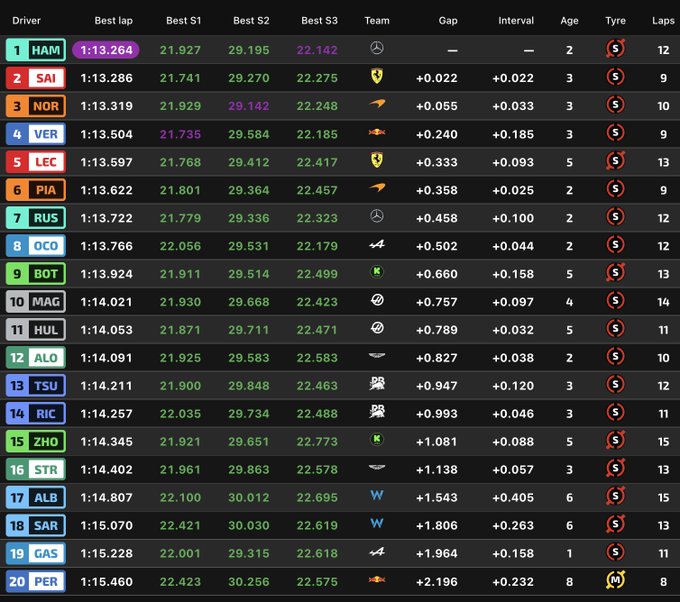Click the 1:13.286 lap time
This screenshot has width=680, height=602.
coord(107,78)
